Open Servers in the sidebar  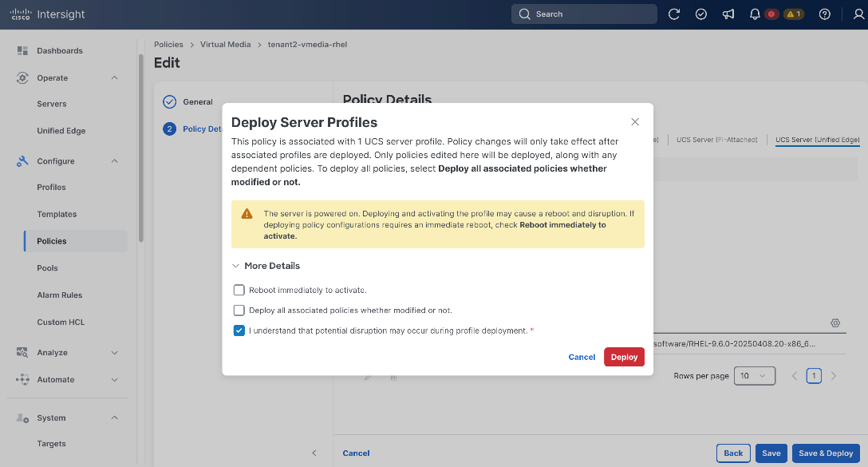click(52, 104)
